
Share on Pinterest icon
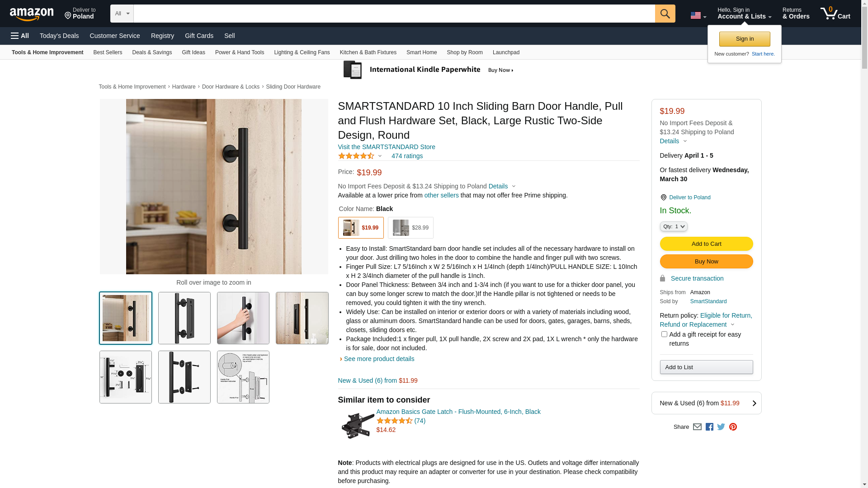[x=732, y=427]
